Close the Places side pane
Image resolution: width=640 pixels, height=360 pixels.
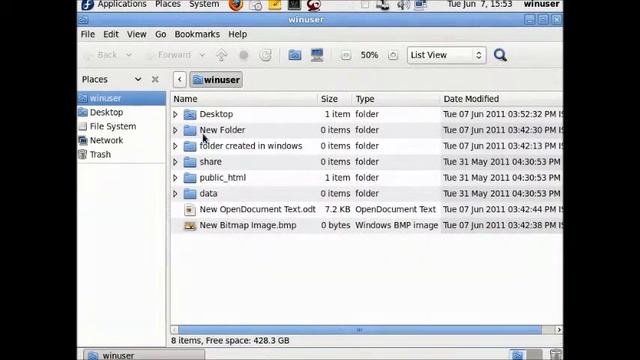[x=155, y=79]
